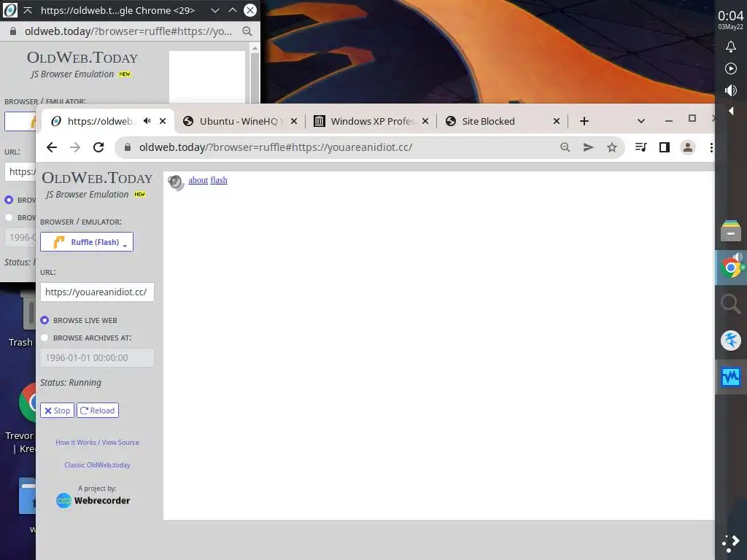The height and width of the screenshot is (560, 747).
Task: Open the window menu chevron in background title bar
Action: coord(215,10)
